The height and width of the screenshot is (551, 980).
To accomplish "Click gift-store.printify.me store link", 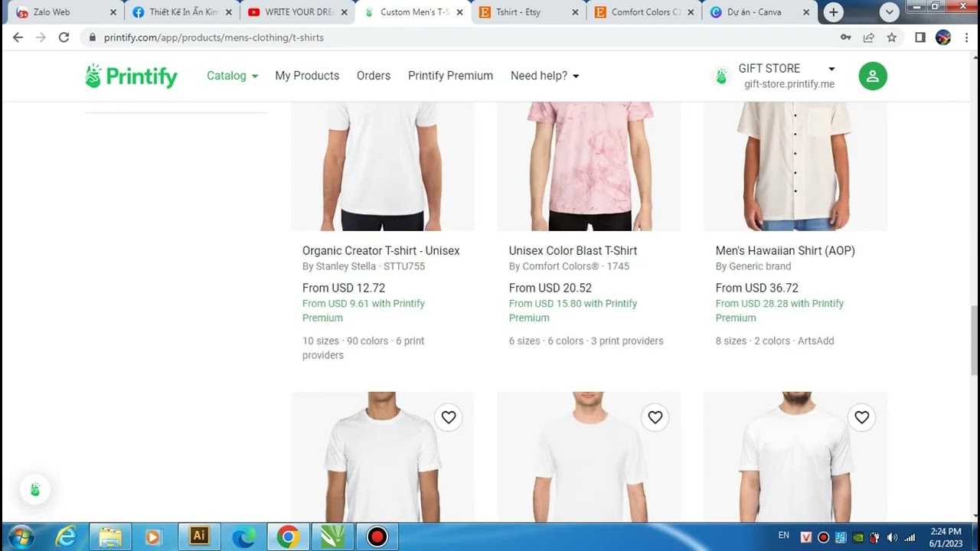I will (x=789, y=84).
